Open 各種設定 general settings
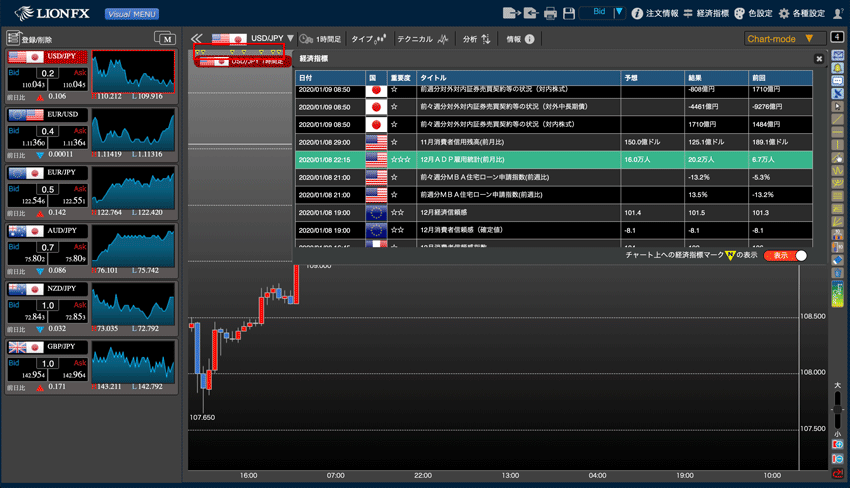This screenshot has height=488, width=850. [802, 14]
